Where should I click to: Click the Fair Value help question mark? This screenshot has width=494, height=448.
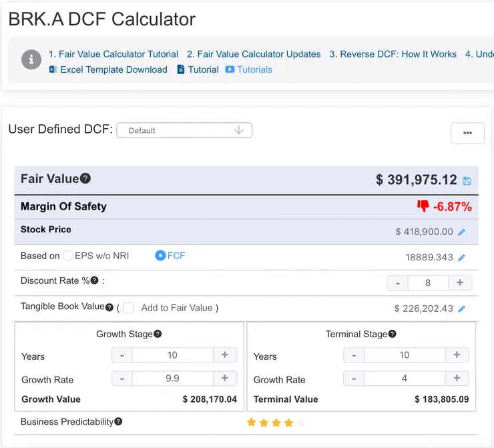click(85, 178)
